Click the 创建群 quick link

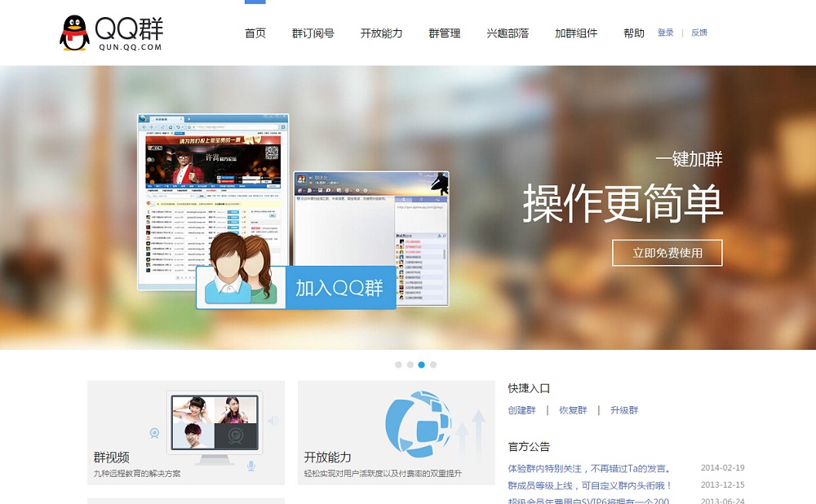coord(521,410)
